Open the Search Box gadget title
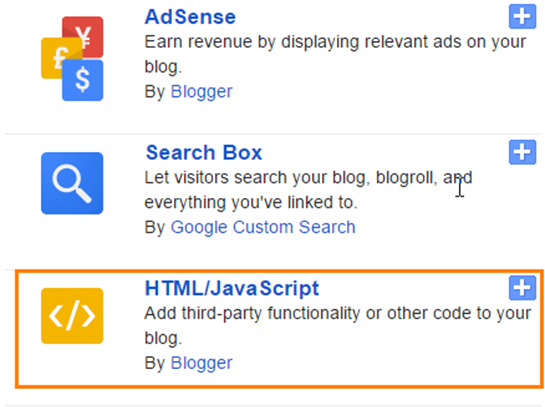The height and width of the screenshot is (407, 545). click(x=204, y=153)
